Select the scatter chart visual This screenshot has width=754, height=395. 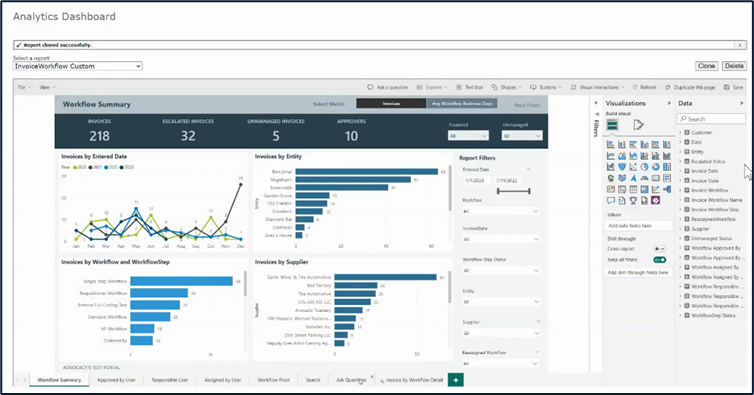(633, 167)
